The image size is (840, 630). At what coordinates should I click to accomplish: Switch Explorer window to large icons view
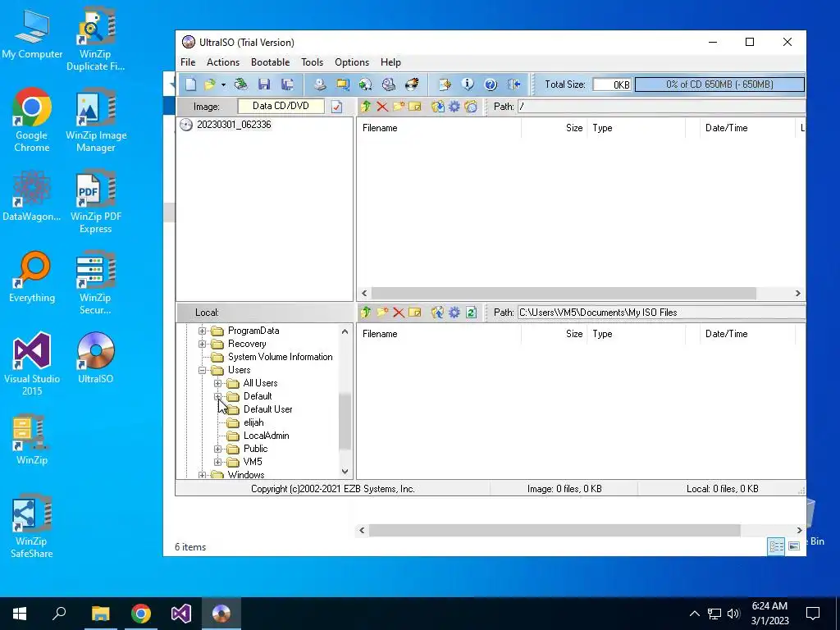[794, 546]
